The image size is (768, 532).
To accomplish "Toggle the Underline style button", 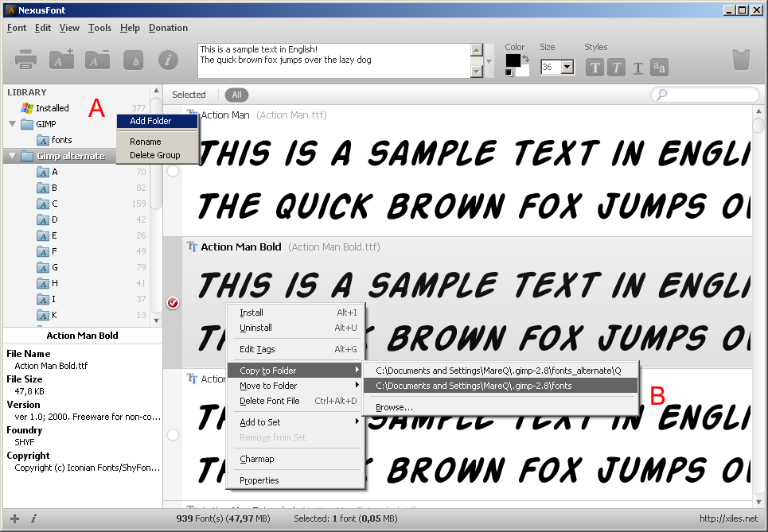I will coord(637,68).
